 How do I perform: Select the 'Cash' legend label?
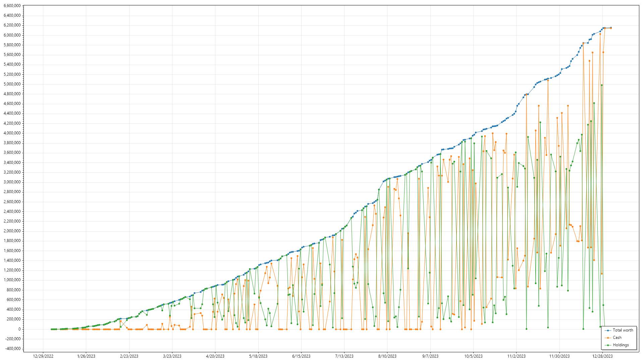[617, 338]
